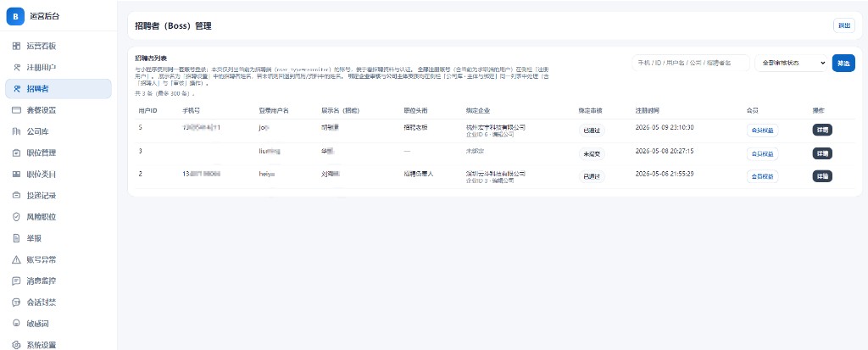The width and height of the screenshot is (868, 350).
Task: Click the 已通过 badge in user 2 row
Action: (591, 176)
